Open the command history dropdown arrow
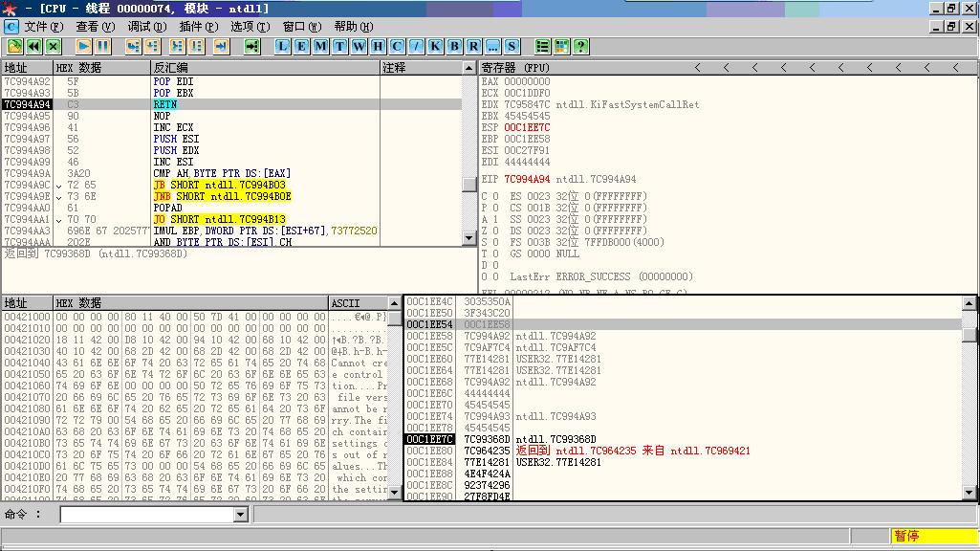Viewport: 980px width, 551px height. click(x=241, y=515)
